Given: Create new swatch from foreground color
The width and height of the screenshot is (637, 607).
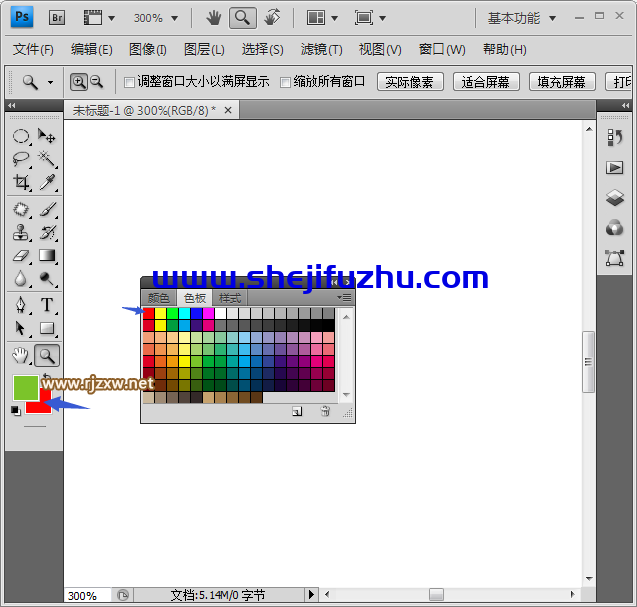Looking at the screenshot, I should [x=297, y=412].
